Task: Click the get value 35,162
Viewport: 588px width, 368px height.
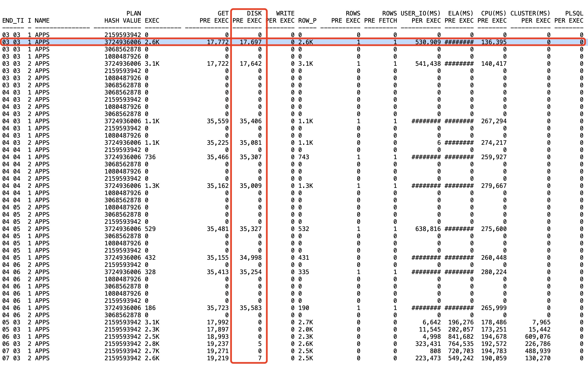Action: tap(218, 186)
